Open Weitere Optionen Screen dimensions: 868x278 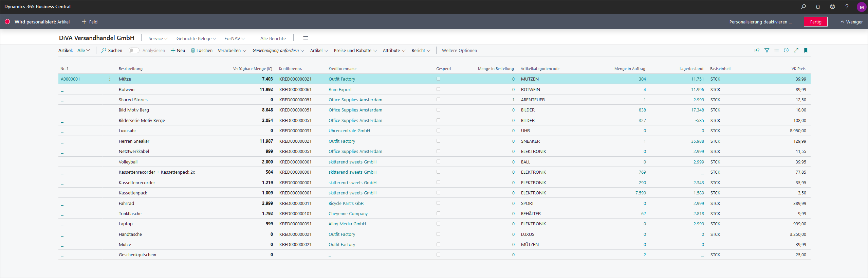click(x=459, y=50)
